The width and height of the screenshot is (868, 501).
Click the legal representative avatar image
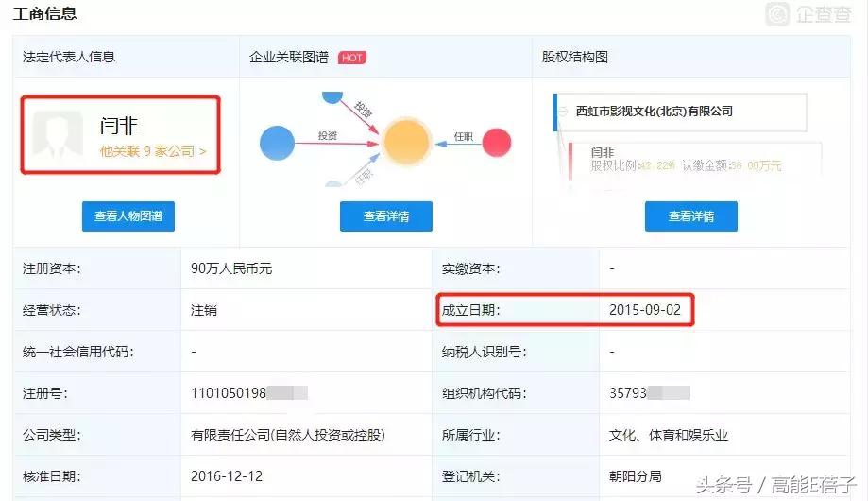(58, 133)
